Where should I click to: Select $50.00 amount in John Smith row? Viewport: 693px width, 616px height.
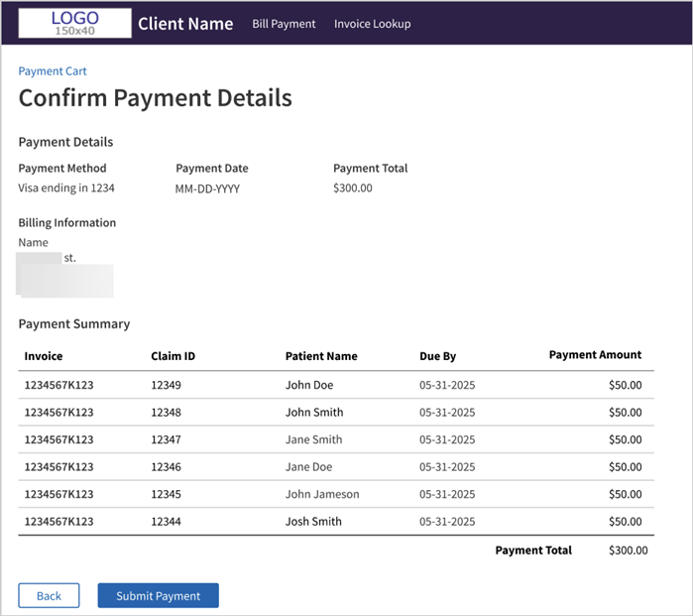coord(626,412)
